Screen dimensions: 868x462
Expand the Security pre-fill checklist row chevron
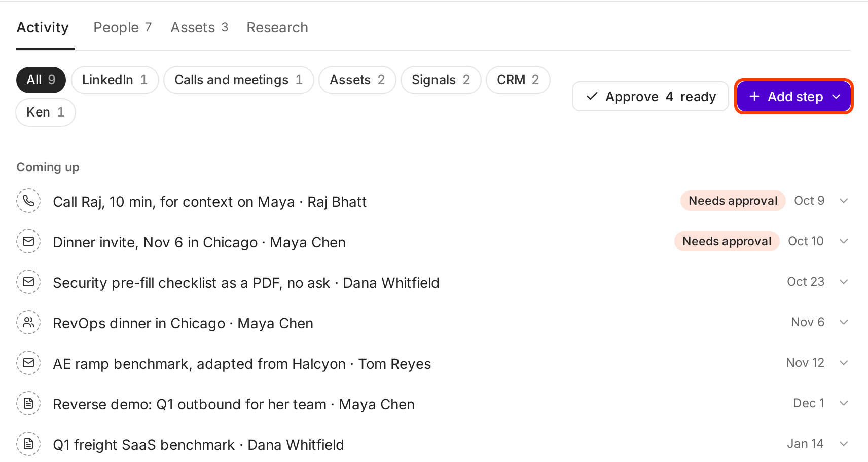844,282
